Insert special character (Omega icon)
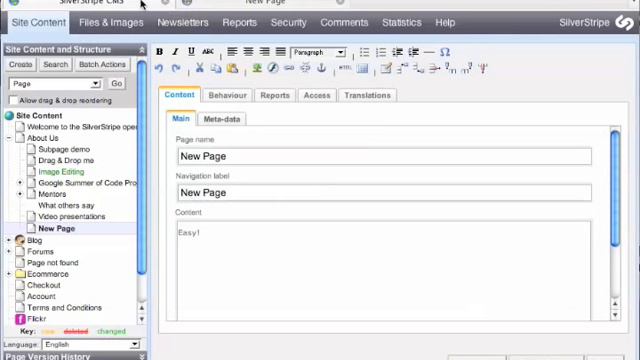 coord(445,52)
